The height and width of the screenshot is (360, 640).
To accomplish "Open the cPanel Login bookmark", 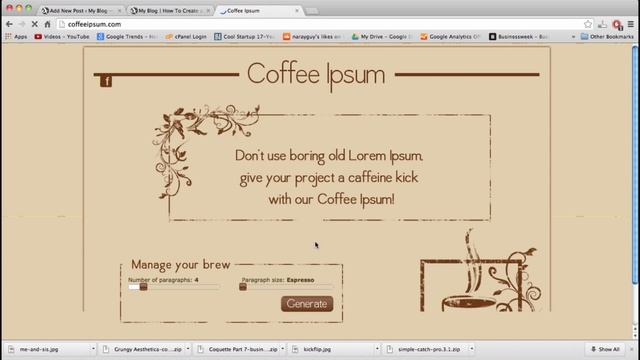I will click(x=186, y=37).
